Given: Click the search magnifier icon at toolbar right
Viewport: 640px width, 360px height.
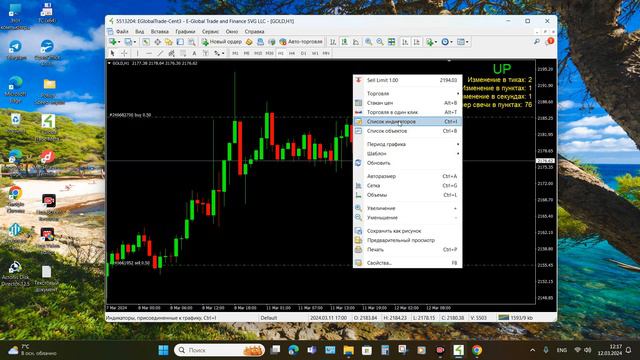Looking at the screenshot, I should [x=537, y=42].
